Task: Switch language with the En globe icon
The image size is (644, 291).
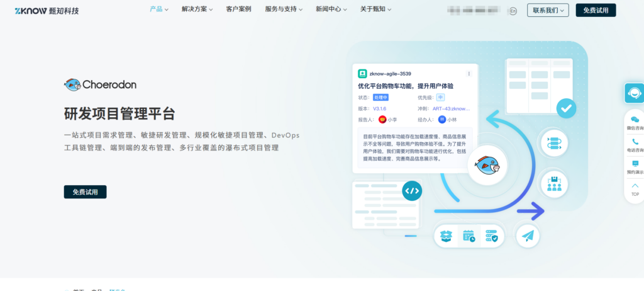Action: pyautogui.click(x=513, y=11)
